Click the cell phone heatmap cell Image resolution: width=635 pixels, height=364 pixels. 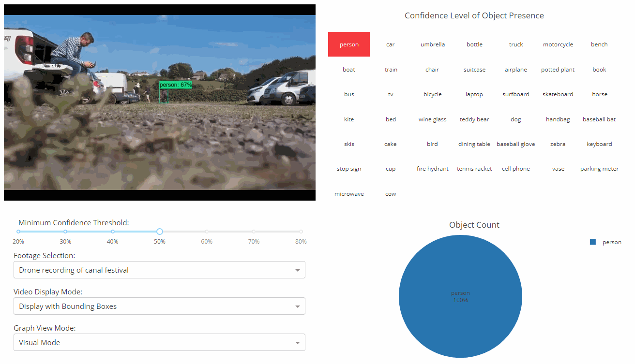tap(516, 169)
